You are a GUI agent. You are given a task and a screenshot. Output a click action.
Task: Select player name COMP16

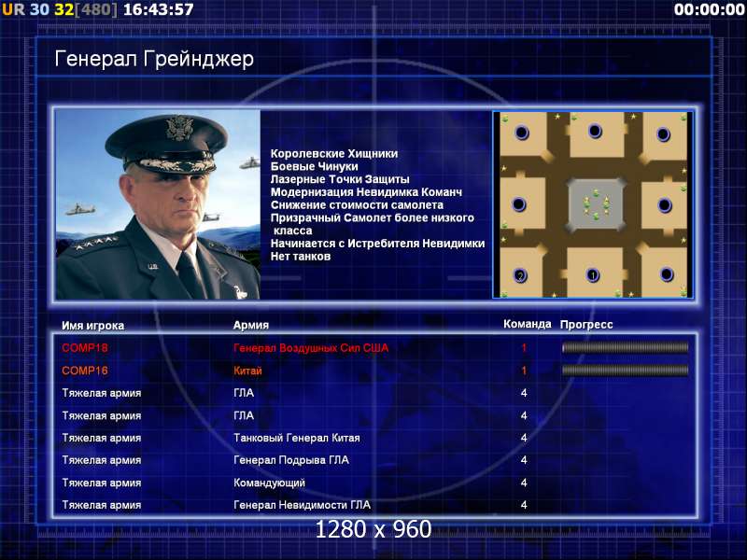coord(85,370)
